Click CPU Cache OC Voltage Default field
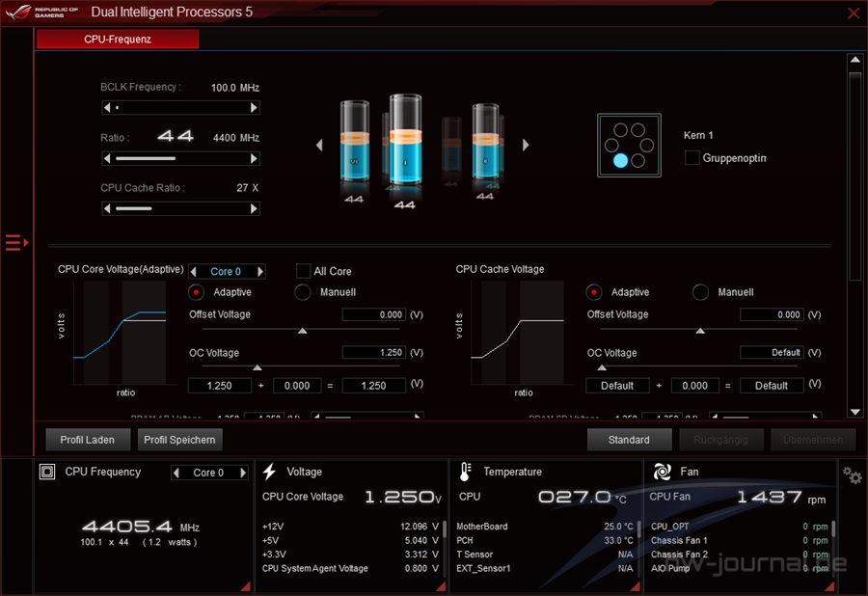 [772, 353]
